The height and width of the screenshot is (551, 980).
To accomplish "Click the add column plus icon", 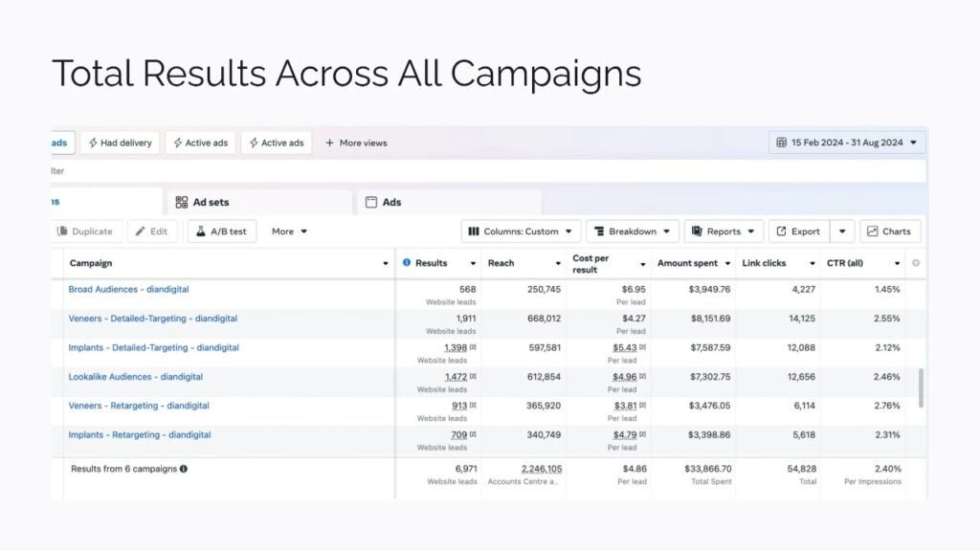I will pyautogui.click(x=916, y=263).
